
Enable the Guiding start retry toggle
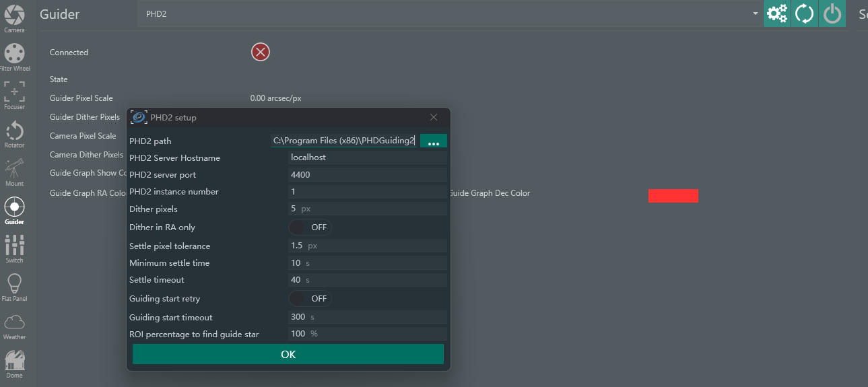coord(310,298)
